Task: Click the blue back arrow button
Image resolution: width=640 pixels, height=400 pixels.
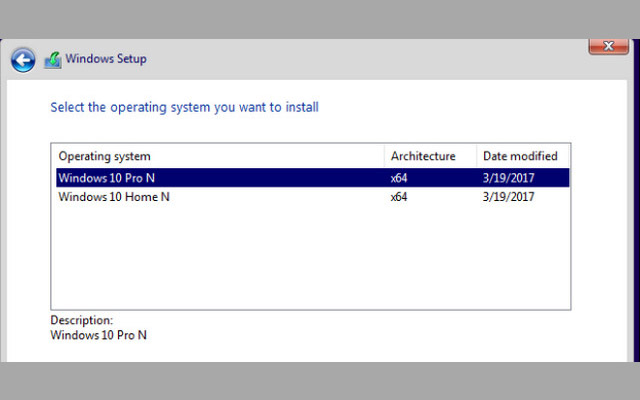Action: [23, 60]
